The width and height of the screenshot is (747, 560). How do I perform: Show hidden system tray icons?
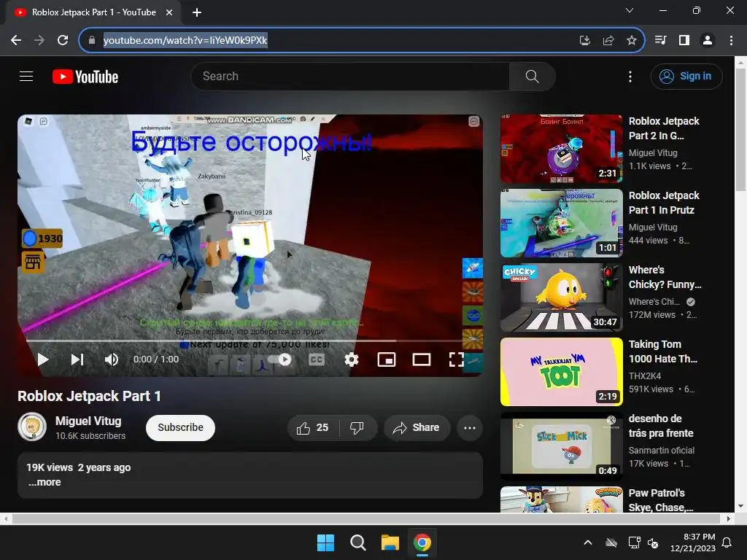coord(588,542)
